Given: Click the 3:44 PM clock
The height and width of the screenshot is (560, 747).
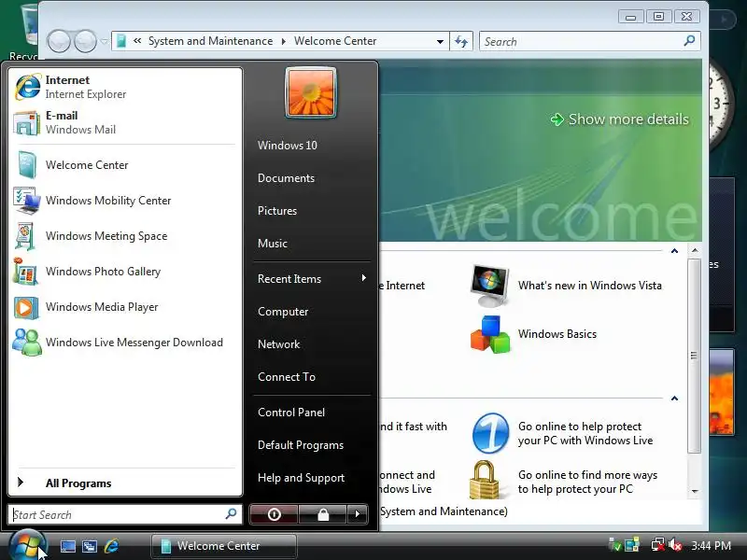Looking at the screenshot, I should (711, 546).
